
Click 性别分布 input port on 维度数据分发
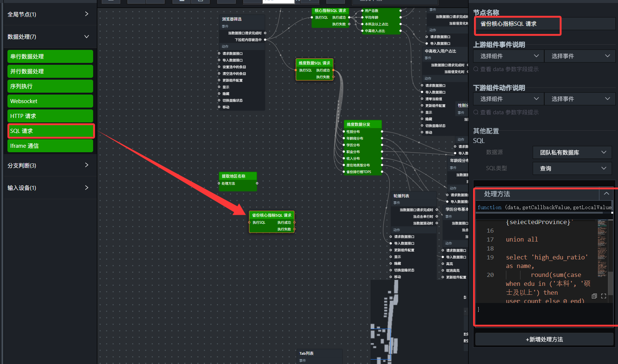(344, 132)
